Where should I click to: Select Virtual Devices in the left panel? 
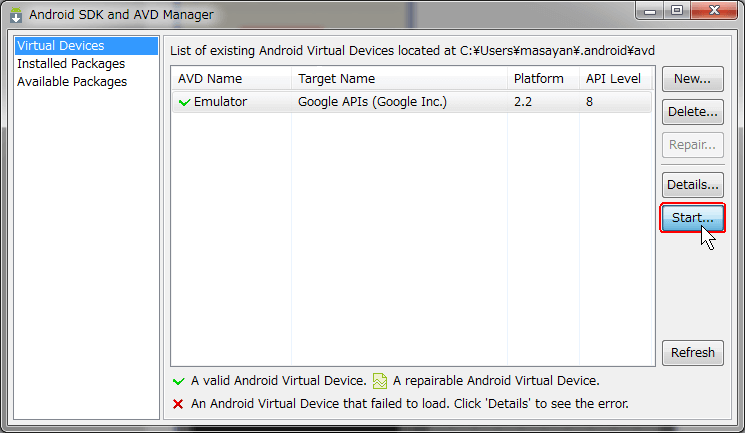pyautogui.click(x=60, y=46)
